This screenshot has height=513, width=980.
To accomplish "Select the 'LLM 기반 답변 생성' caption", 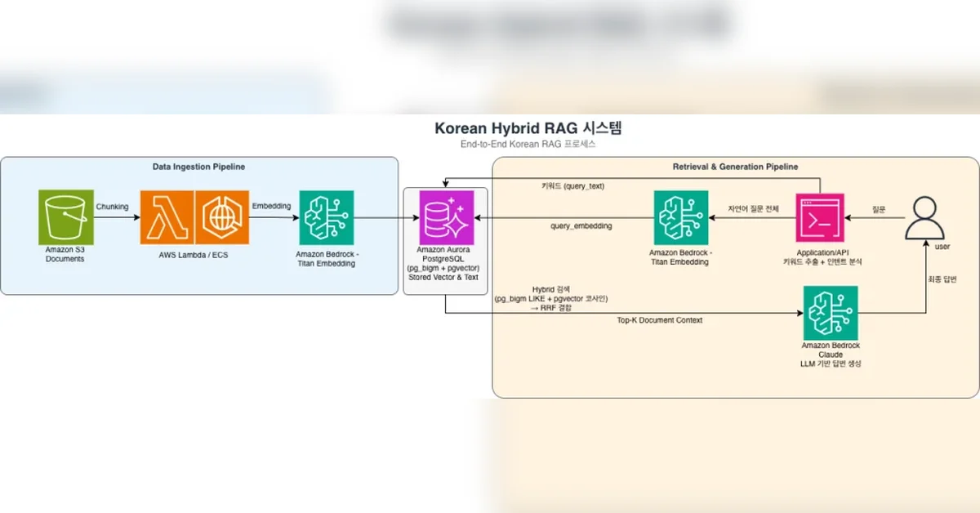I will click(x=830, y=364).
